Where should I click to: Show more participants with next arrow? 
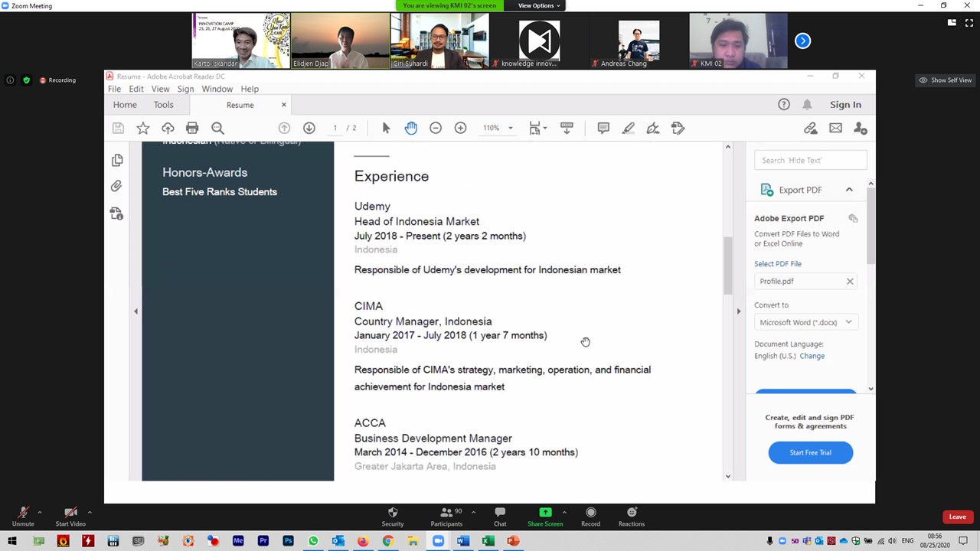pyautogui.click(x=802, y=41)
